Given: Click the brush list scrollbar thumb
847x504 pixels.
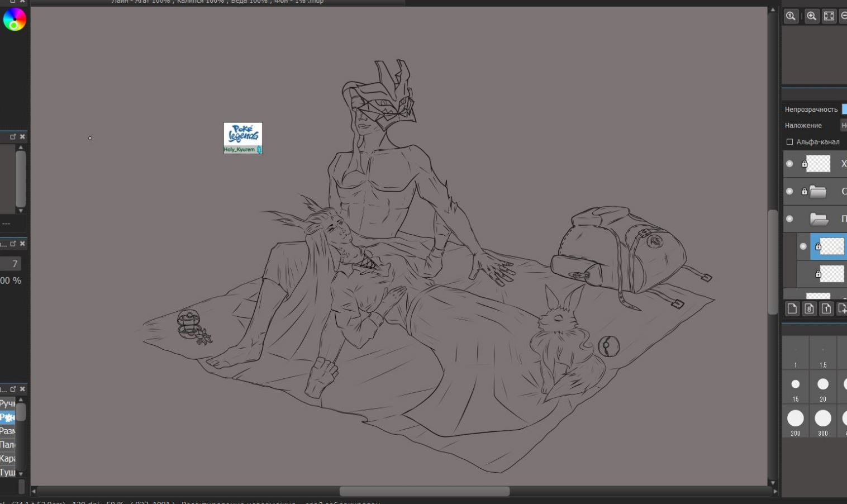Looking at the screenshot, I should [x=21, y=412].
